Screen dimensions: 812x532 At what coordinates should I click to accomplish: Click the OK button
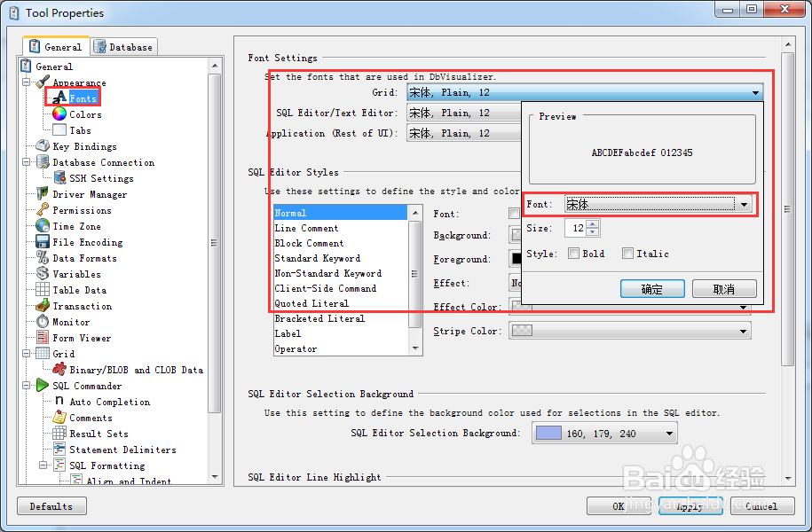619,506
